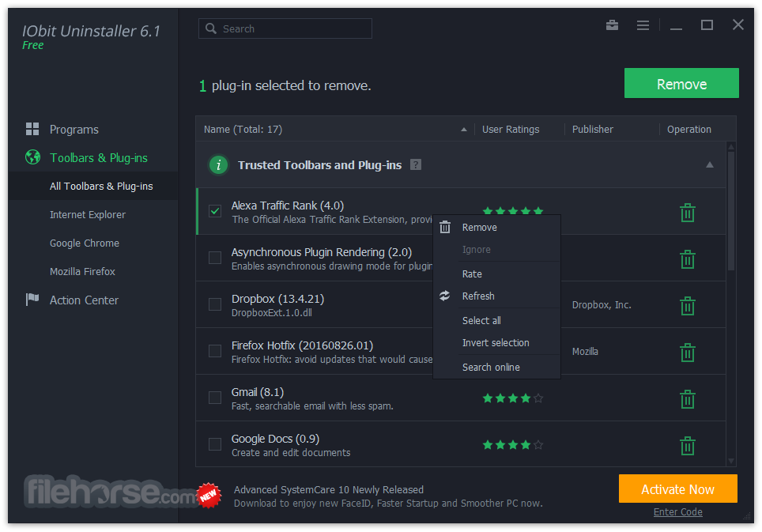Image resolution: width=762 pixels, height=532 pixels.
Task: Click the Programs grid icon
Action: coord(32,129)
